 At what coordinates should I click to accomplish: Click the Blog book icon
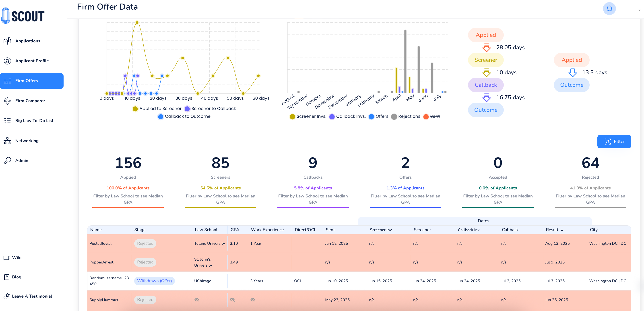[x=7, y=277]
